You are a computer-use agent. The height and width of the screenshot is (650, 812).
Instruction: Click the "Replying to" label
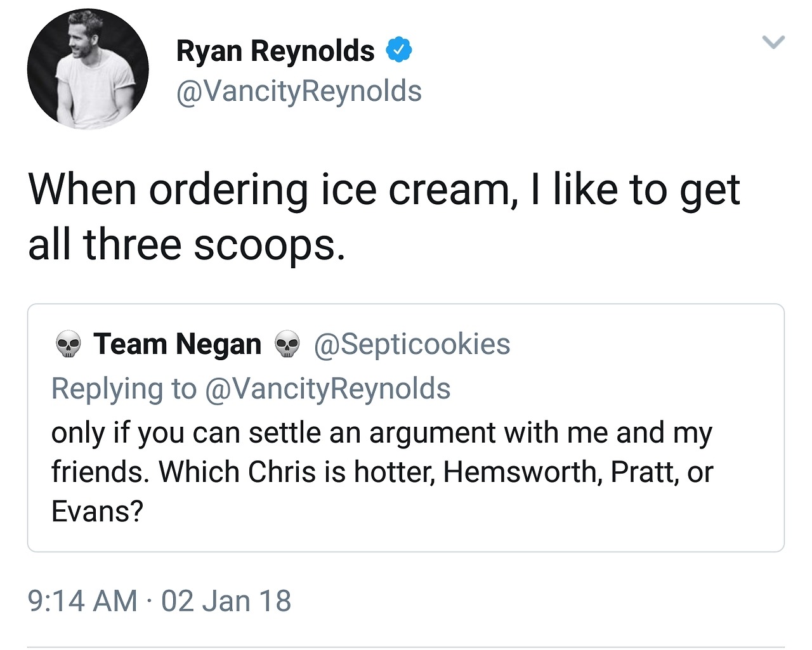coord(124,389)
